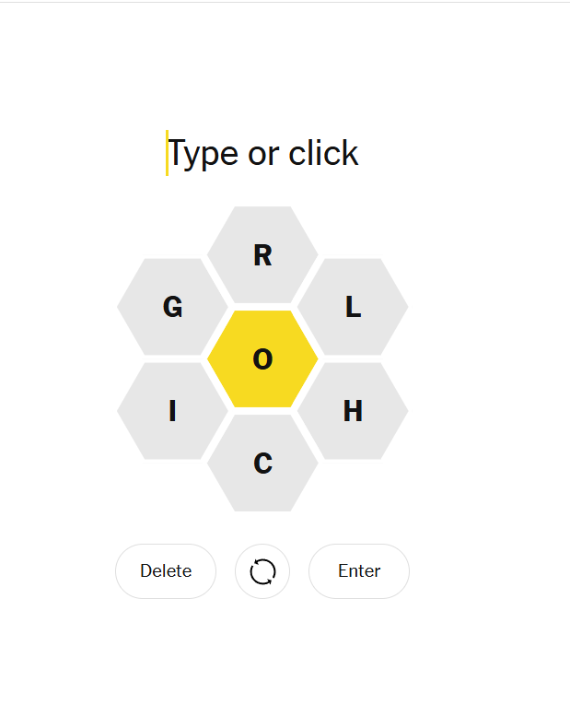Screen dimensions: 570x728
Task: Tap the letter I hexagon
Action: click(172, 411)
